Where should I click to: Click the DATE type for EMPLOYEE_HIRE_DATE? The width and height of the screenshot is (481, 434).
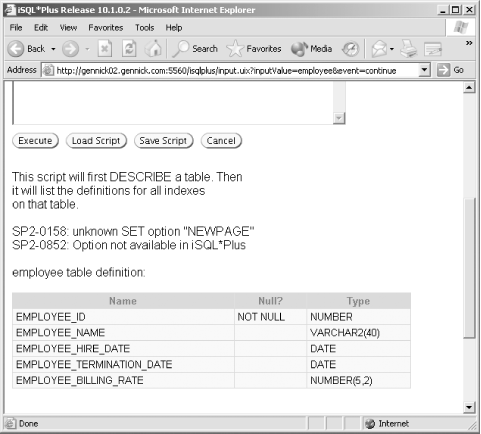[358, 349]
